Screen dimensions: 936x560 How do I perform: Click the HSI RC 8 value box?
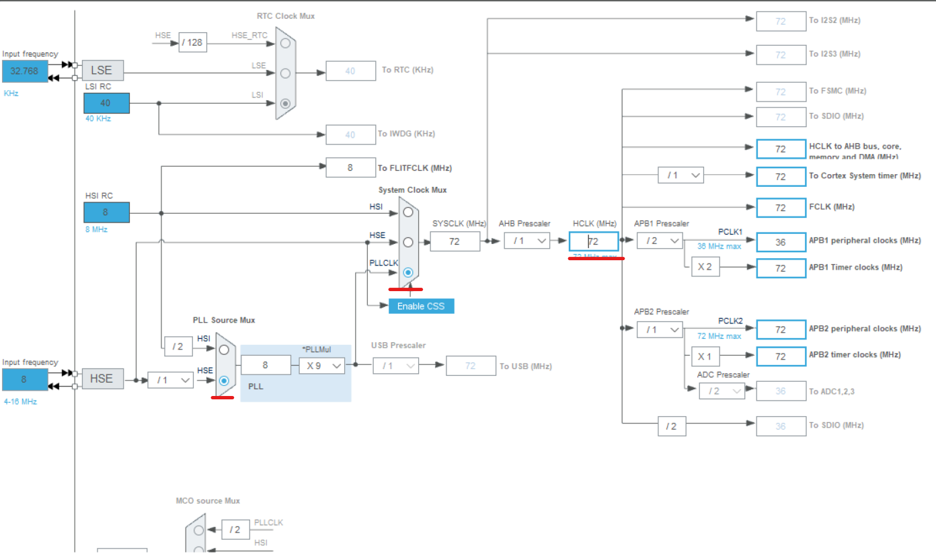pyautogui.click(x=106, y=212)
